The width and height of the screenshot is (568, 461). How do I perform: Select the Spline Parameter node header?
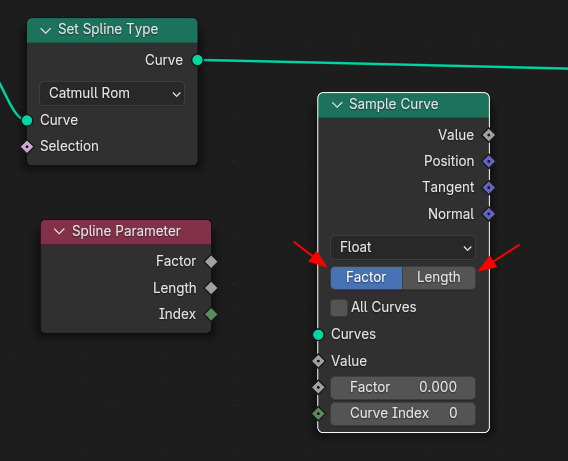[126, 232]
